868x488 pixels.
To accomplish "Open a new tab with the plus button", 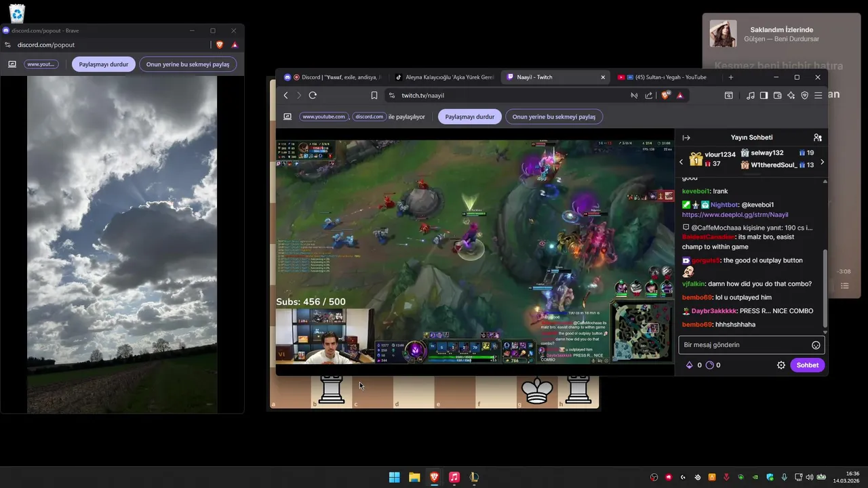I will click(x=730, y=77).
